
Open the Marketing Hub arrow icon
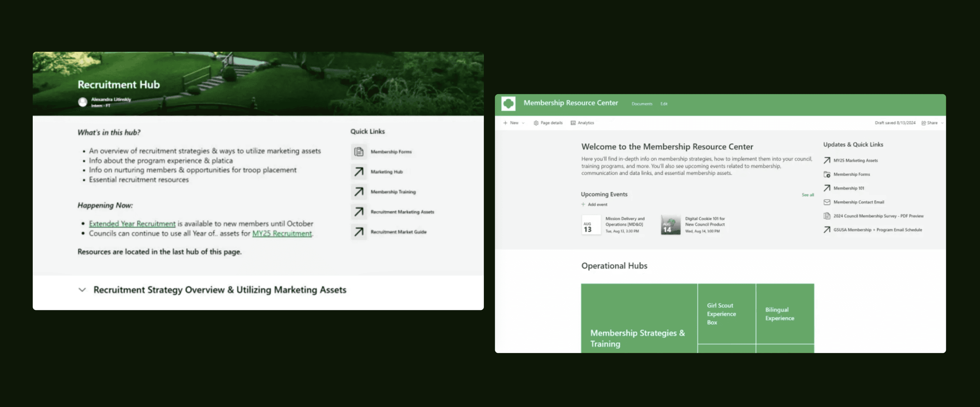[358, 172]
